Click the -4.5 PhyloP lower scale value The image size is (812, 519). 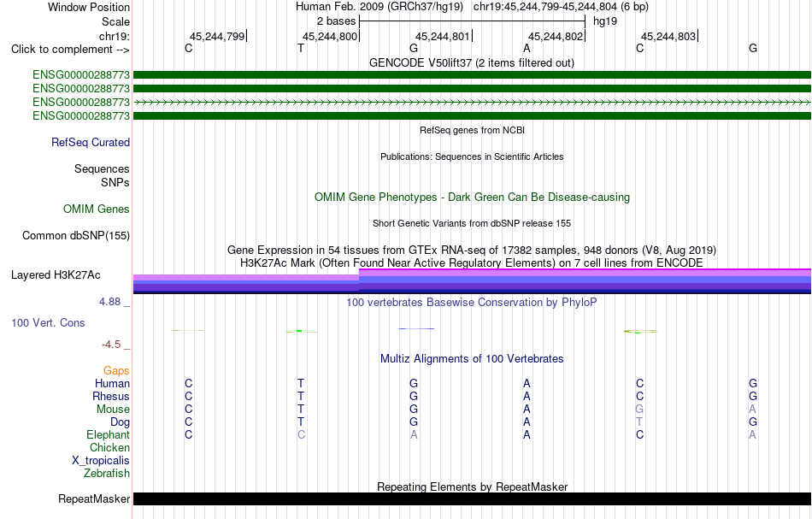coord(111,345)
